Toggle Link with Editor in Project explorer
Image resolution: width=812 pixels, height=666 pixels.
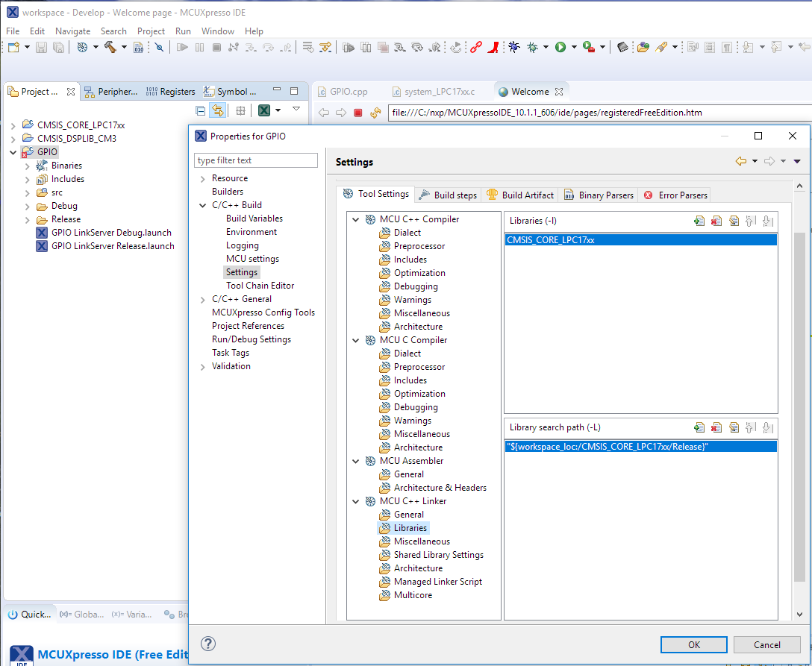217,110
